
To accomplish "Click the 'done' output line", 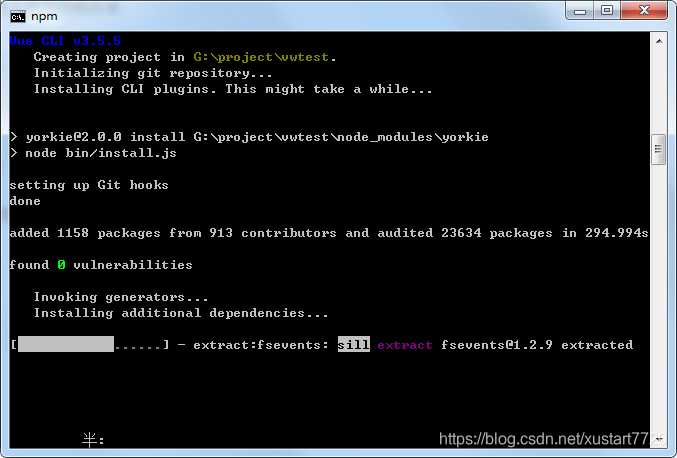I will click(25, 201).
